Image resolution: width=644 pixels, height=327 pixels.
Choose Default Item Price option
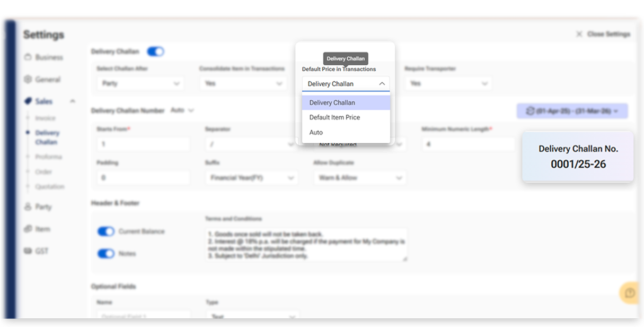346,117
